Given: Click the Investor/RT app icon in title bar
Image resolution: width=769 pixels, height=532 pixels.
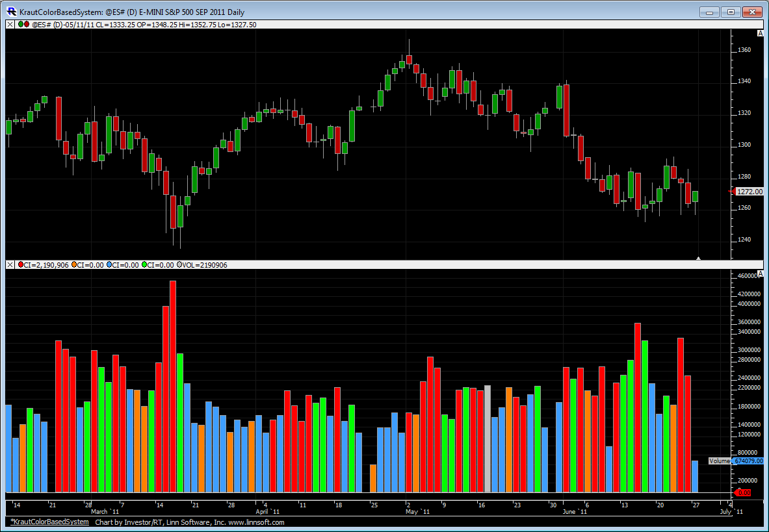Looking at the screenshot, I should click(11, 12).
